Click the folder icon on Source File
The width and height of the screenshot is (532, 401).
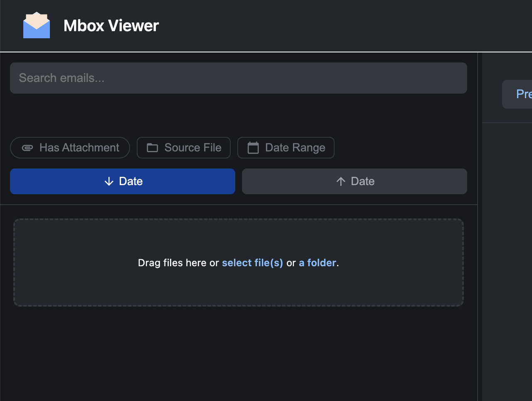[x=153, y=148]
